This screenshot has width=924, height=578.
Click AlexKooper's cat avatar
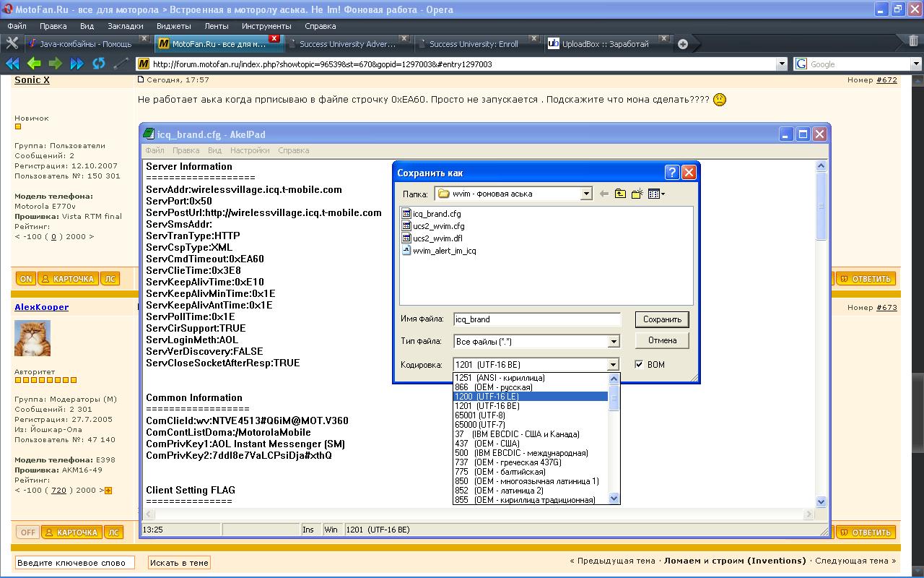point(32,338)
